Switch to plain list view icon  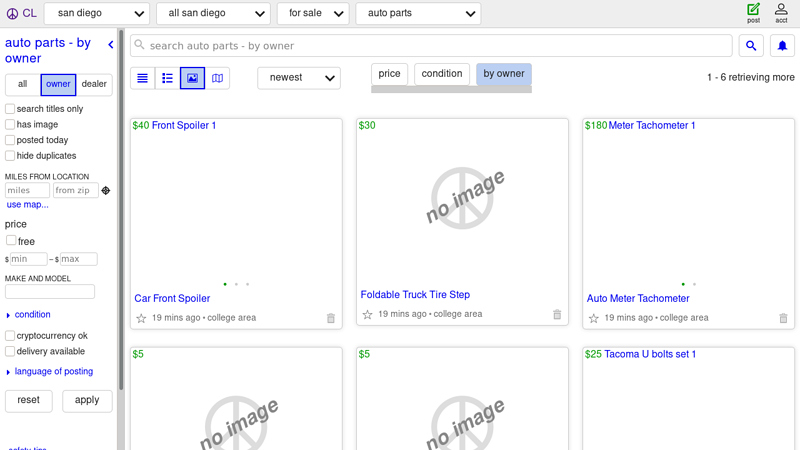click(142, 78)
